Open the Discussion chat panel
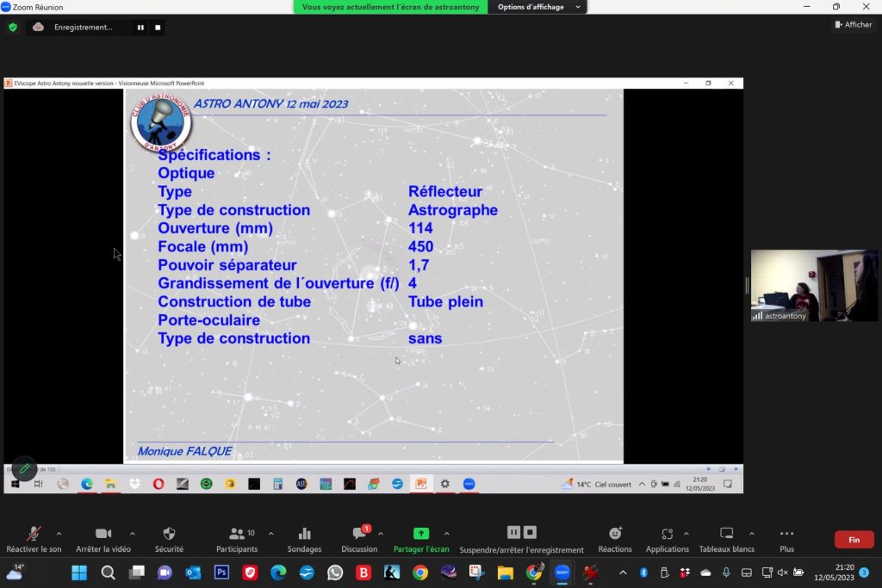882x588 pixels. pyautogui.click(x=359, y=539)
